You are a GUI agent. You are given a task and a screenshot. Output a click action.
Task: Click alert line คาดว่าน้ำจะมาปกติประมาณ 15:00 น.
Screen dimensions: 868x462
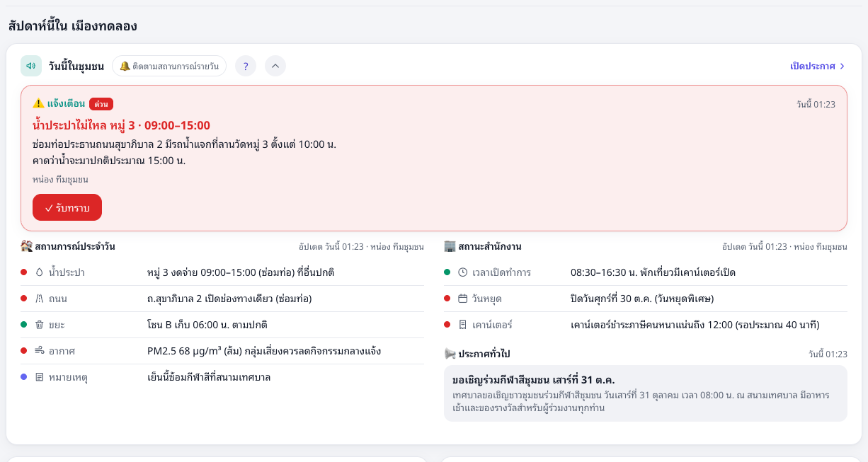(109, 161)
